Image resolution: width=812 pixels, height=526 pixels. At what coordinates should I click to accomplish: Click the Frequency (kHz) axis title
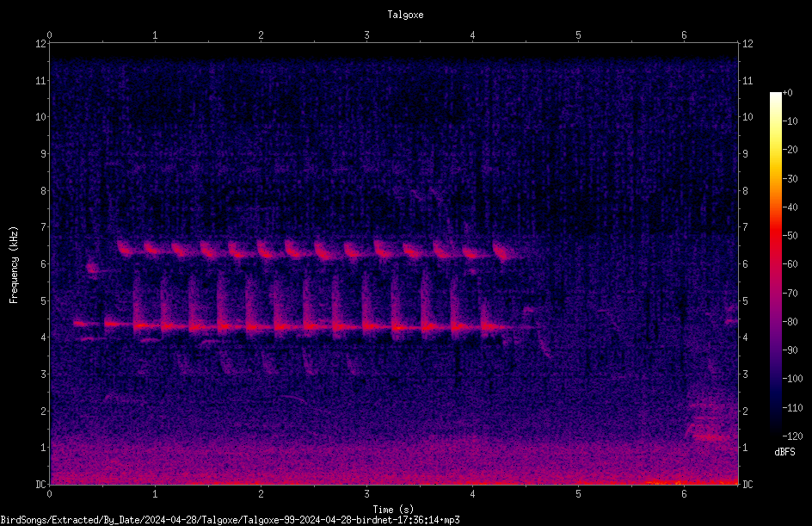pos(14,265)
